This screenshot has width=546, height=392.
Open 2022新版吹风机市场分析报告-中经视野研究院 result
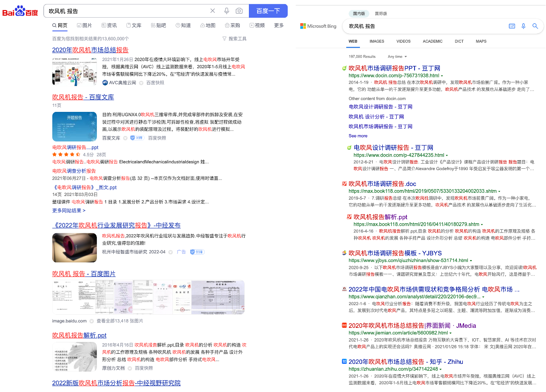tap(116, 383)
